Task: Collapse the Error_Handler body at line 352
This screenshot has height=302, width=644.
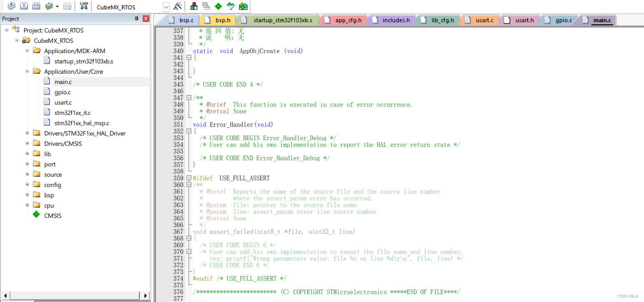Action: (189, 131)
